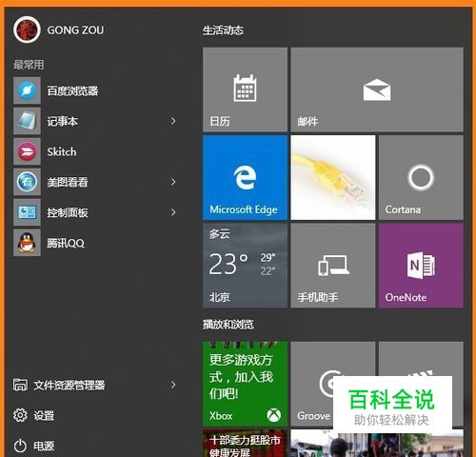Open the Cortana tile
The height and width of the screenshot is (457, 476).
click(x=421, y=177)
